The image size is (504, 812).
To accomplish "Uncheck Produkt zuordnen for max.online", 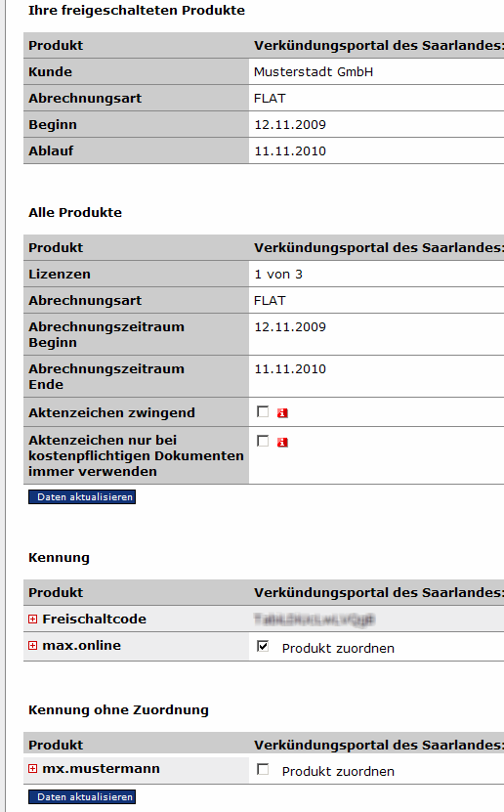I will pos(263,646).
